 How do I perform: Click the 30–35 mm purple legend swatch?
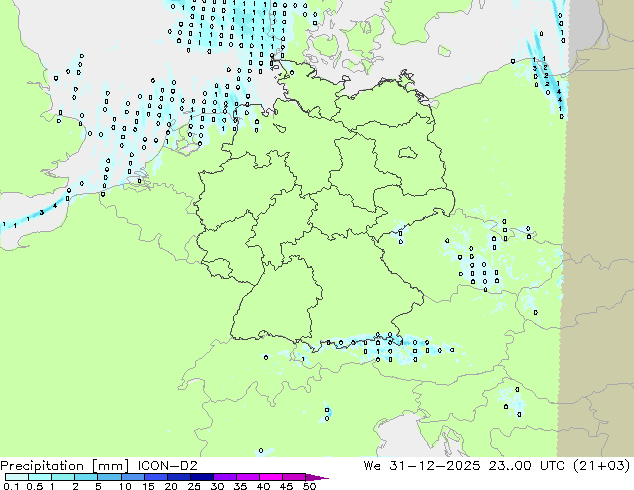225,477
